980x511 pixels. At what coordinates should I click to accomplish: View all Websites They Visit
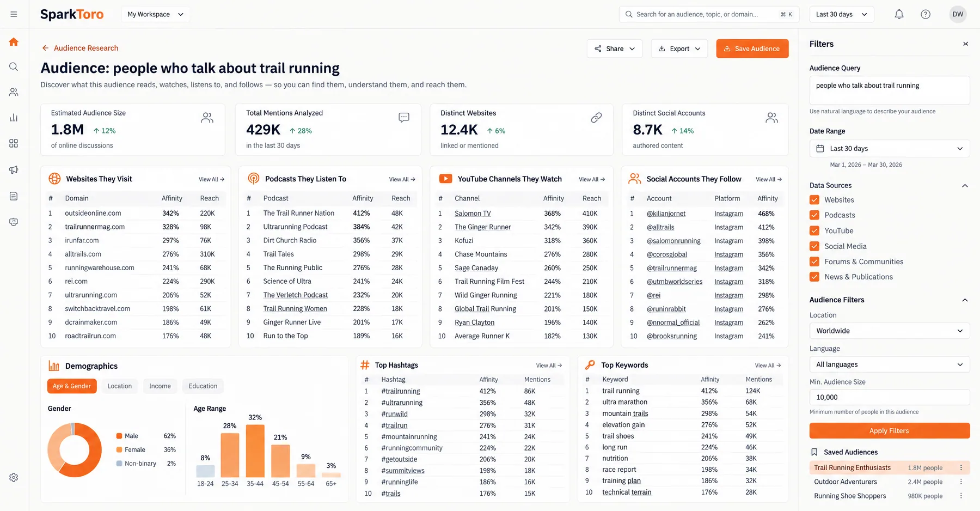(x=211, y=179)
